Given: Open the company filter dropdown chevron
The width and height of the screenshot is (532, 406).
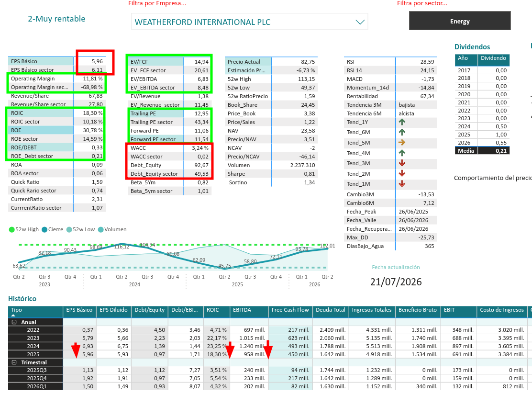Looking at the screenshot, I should point(360,22).
